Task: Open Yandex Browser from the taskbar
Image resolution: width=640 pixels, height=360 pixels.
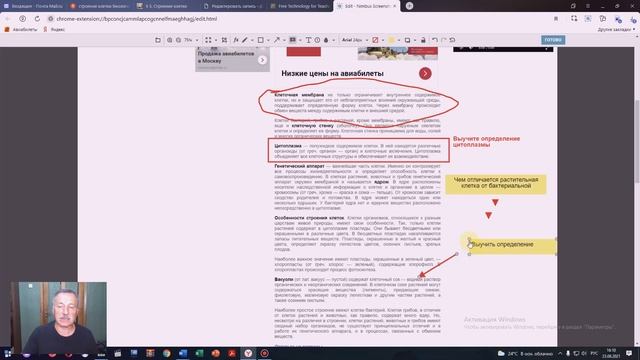Action: (x=248, y=353)
